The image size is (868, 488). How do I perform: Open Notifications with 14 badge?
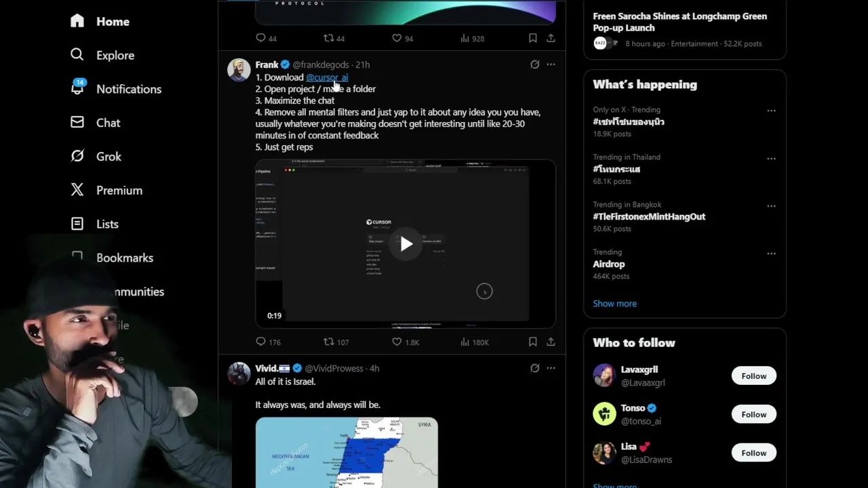[116, 89]
